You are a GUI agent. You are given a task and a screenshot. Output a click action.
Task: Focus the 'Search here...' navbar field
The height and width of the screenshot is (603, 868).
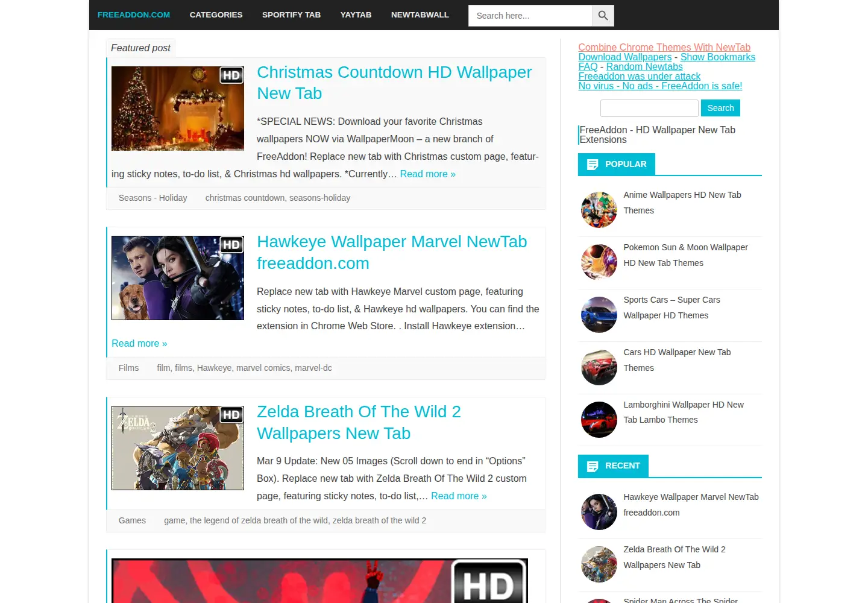pyautogui.click(x=530, y=16)
